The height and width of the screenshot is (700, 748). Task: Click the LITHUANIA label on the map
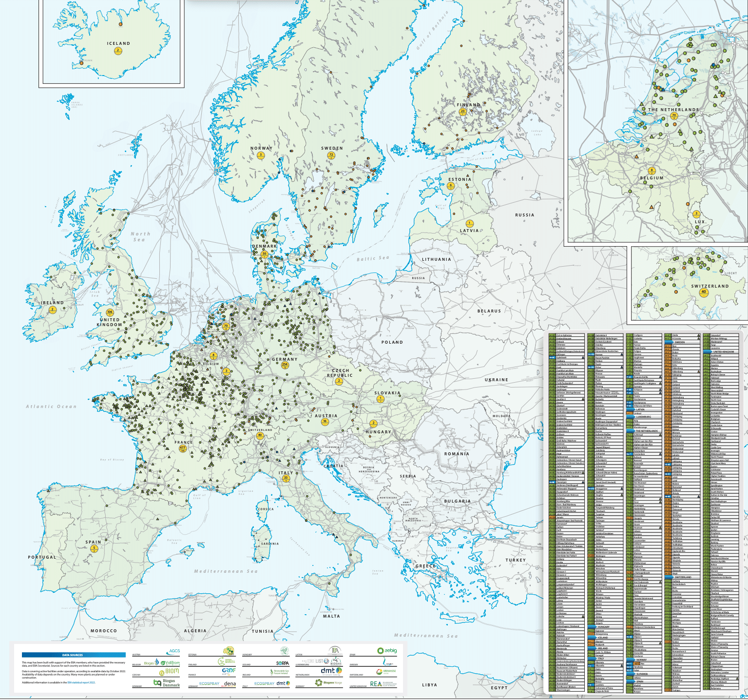pos(436,259)
